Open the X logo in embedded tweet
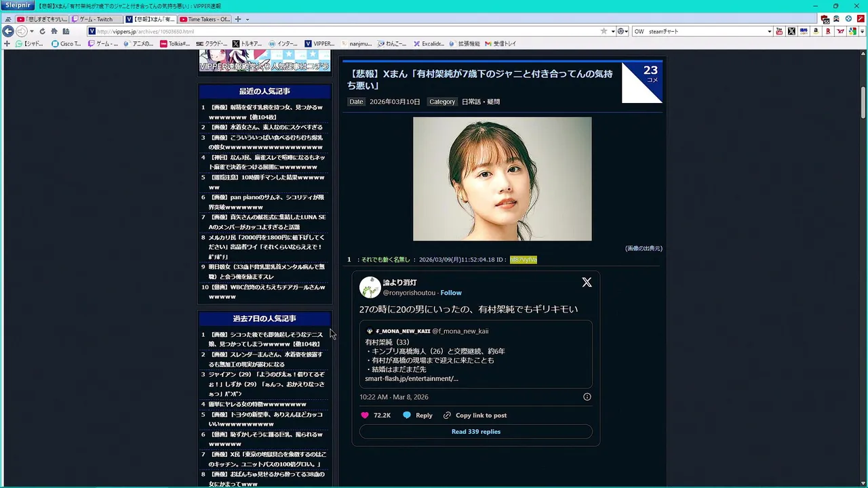Screen dimensions: 868x488 click(x=587, y=283)
